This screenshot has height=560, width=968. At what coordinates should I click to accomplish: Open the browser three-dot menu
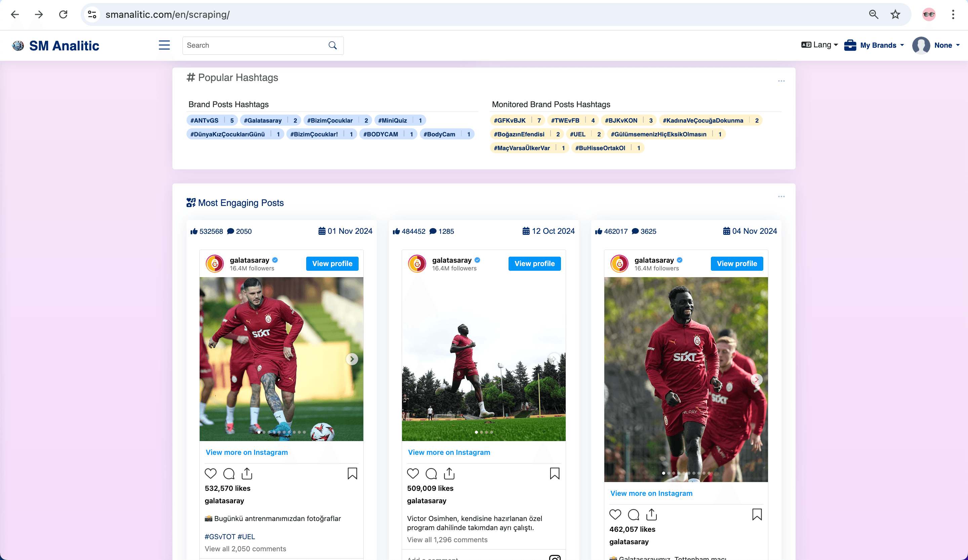pos(953,14)
